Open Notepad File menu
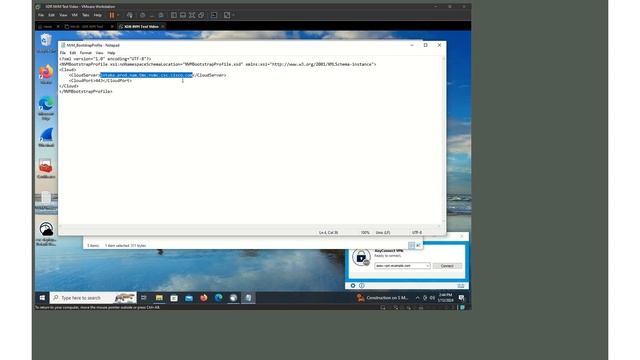The height and width of the screenshot is (360, 640). (x=63, y=53)
